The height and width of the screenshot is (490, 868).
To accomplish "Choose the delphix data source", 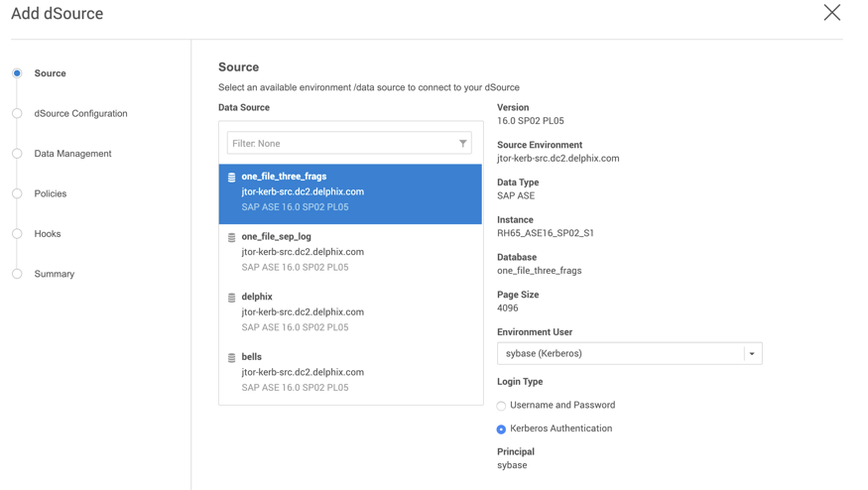I will tap(350, 312).
